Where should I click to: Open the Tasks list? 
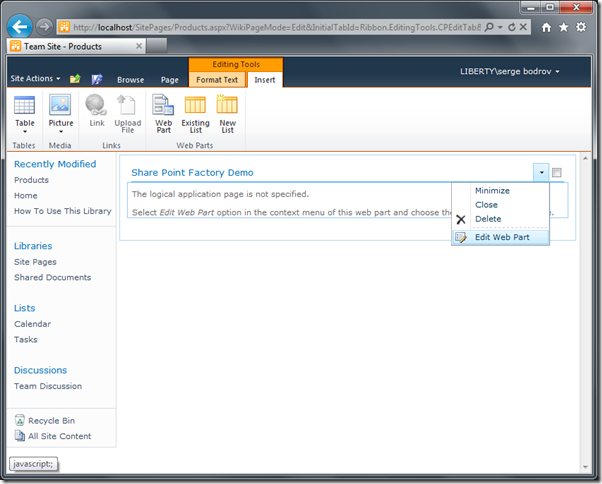pyautogui.click(x=26, y=340)
